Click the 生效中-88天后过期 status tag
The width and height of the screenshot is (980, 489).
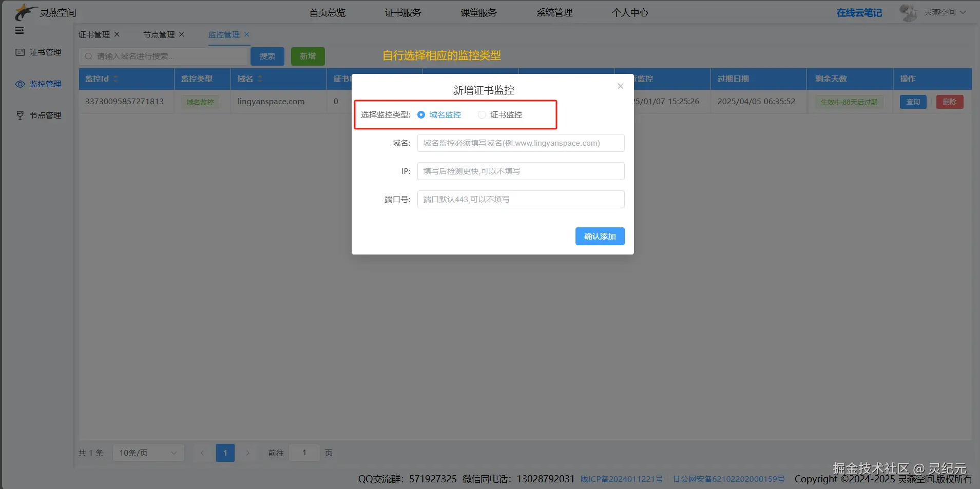pyautogui.click(x=849, y=102)
